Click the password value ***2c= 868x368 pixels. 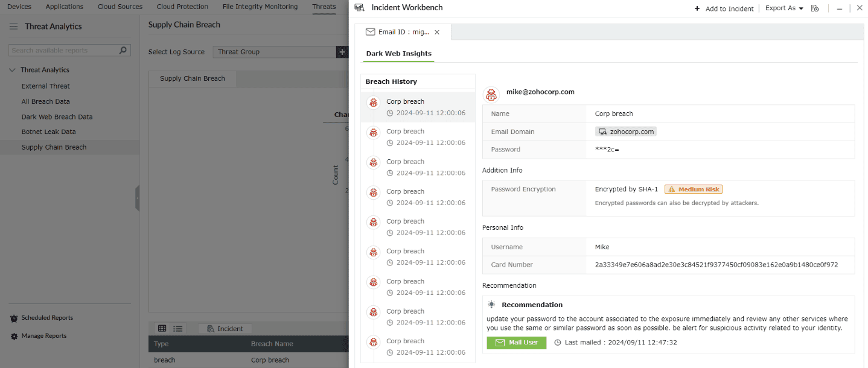[607, 150]
